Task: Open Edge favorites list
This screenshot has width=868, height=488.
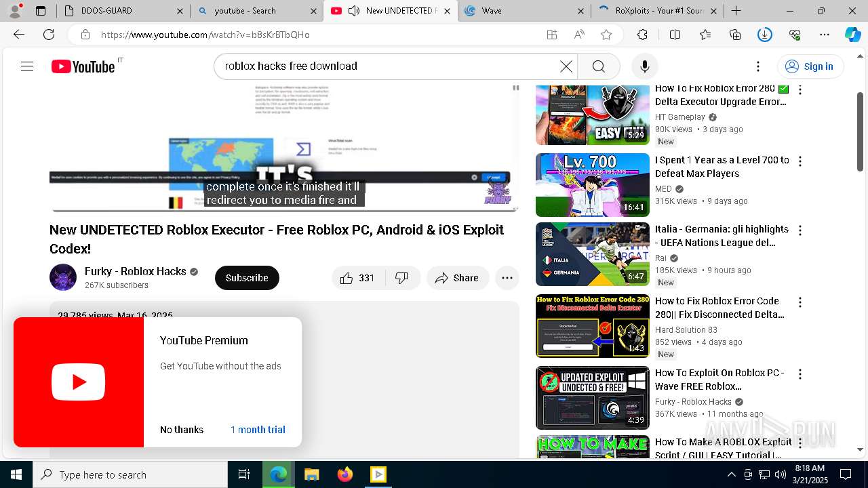Action: pyautogui.click(x=705, y=35)
